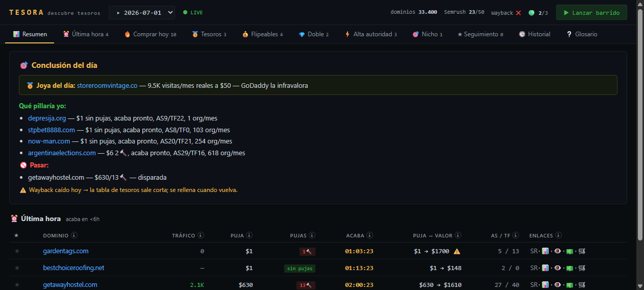Star bestchoiceroofing.net for tracking
Screen dimensions: 644x290
click(16, 268)
